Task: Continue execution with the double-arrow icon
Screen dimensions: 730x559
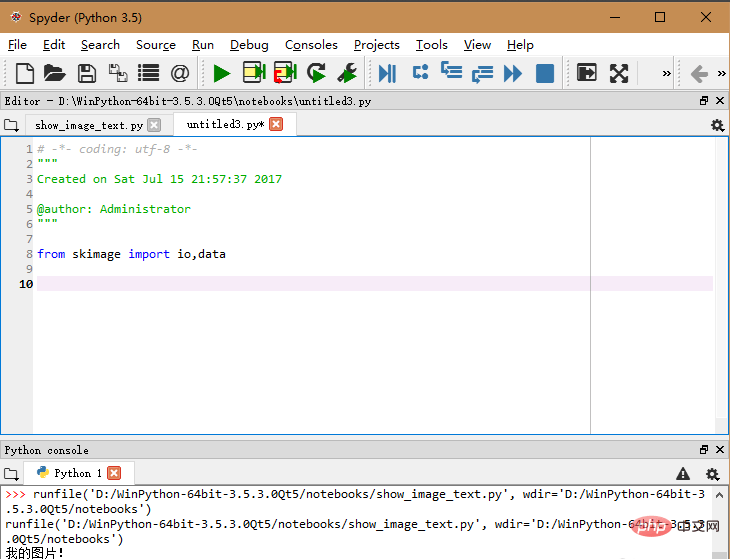Action: point(513,74)
